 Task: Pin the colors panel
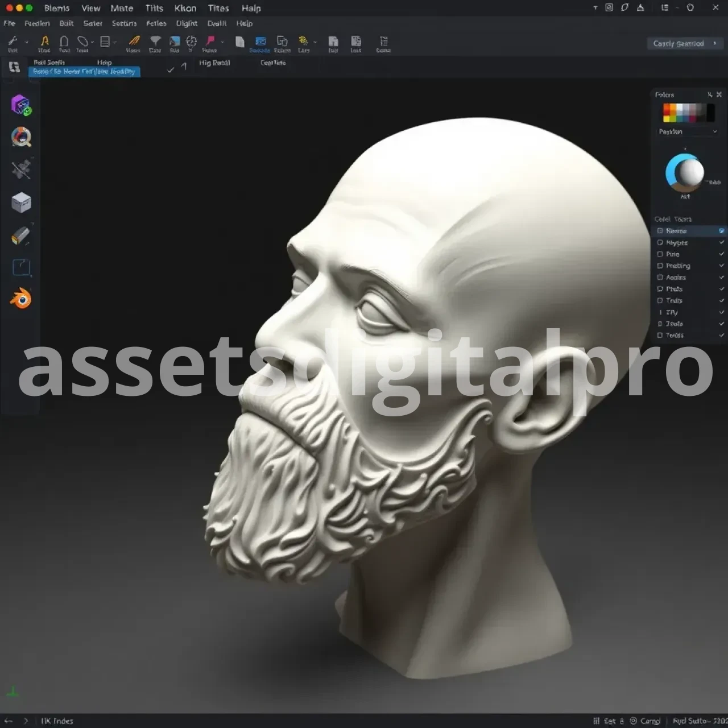[x=710, y=94]
